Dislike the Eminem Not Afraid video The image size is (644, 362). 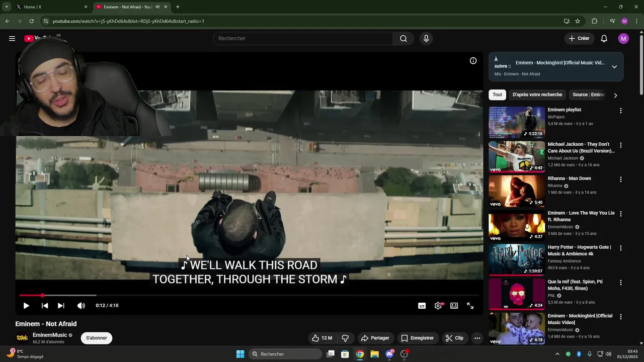[345, 338]
